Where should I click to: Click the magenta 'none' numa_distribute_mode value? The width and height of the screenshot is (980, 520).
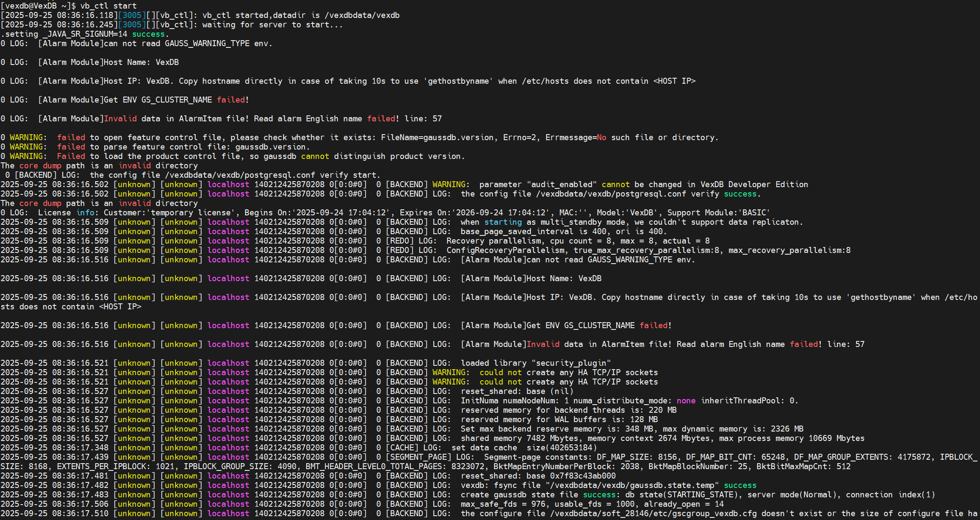tap(686, 400)
